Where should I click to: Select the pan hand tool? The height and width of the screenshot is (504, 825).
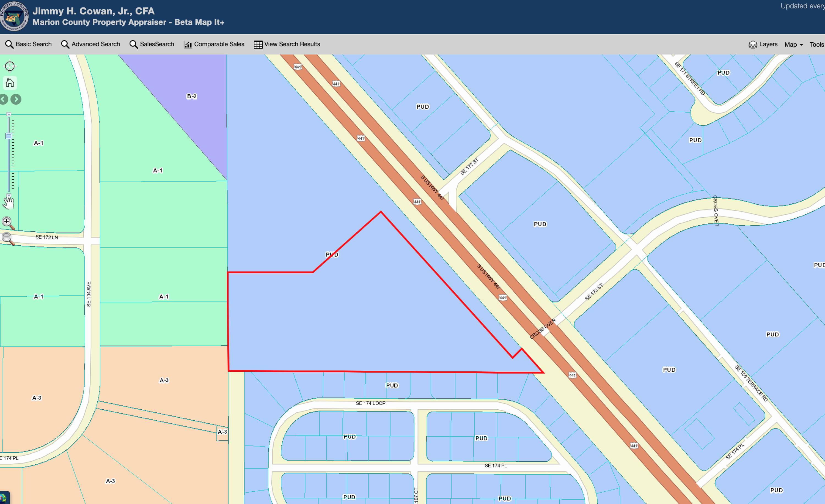(x=8, y=202)
